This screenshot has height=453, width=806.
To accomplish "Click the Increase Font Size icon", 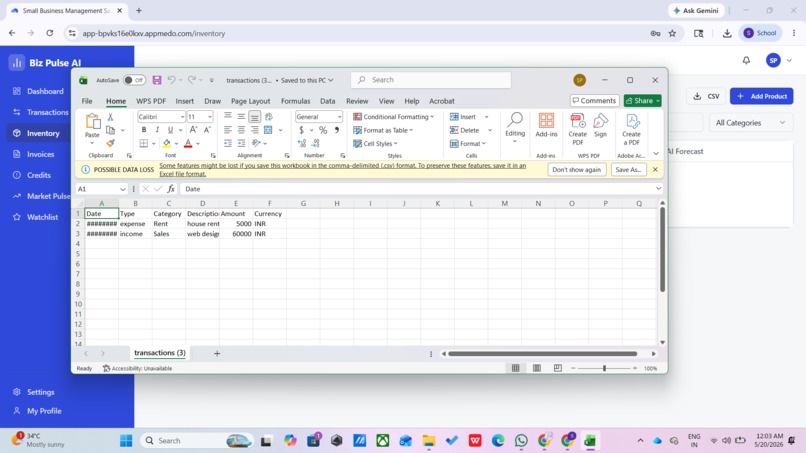I will point(193,130).
